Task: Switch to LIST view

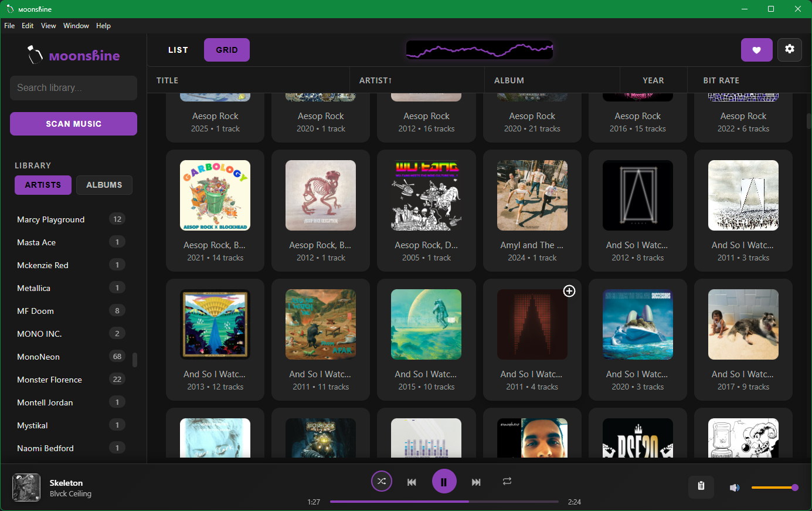Action: tap(178, 50)
